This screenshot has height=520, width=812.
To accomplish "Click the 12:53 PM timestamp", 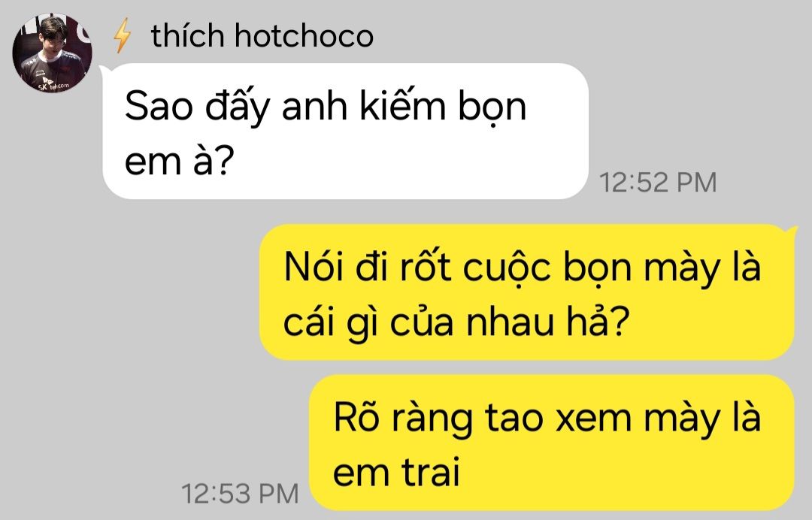I will click(x=241, y=493).
